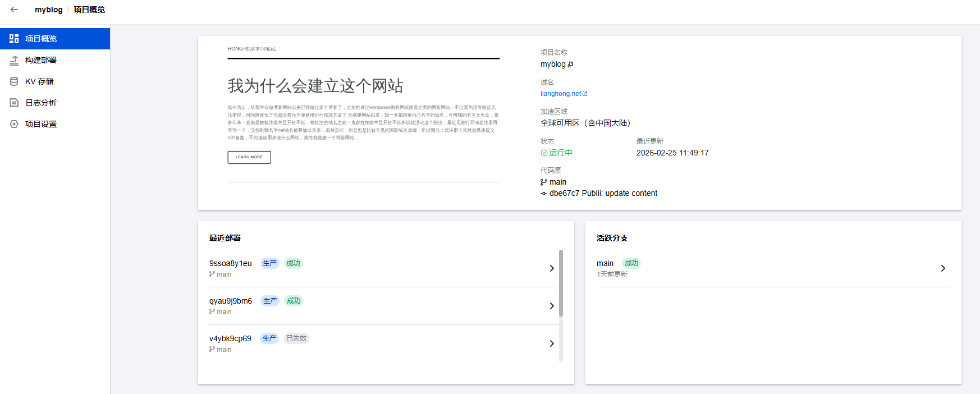Viewport: 980px width, 394px height.
Task: Copy project name myblog using copy icon
Action: point(571,65)
